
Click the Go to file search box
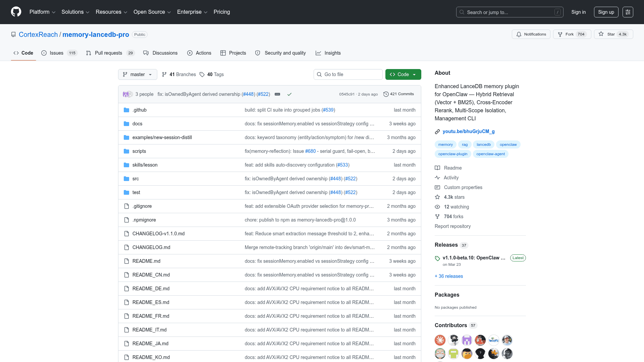pyautogui.click(x=348, y=74)
